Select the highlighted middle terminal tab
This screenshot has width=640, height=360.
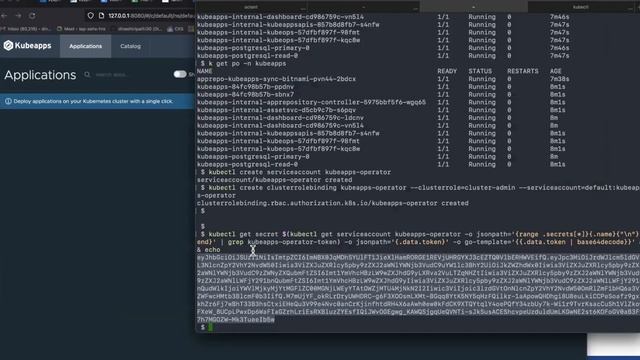click(x=473, y=7)
